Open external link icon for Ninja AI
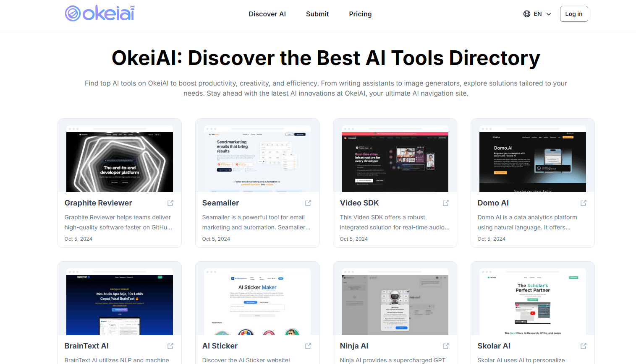636x364 pixels. click(446, 346)
